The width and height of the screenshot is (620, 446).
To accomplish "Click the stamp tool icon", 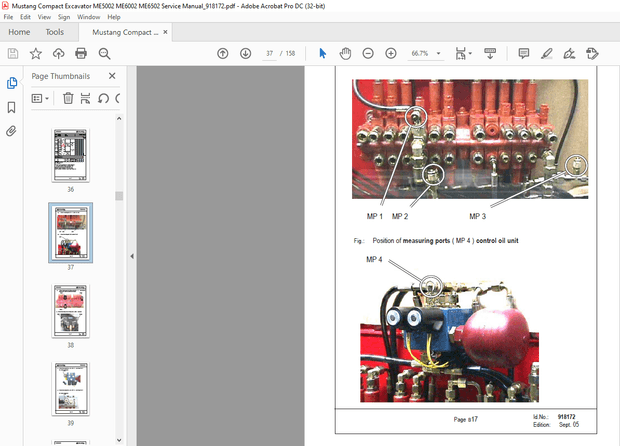I will coord(592,53).
